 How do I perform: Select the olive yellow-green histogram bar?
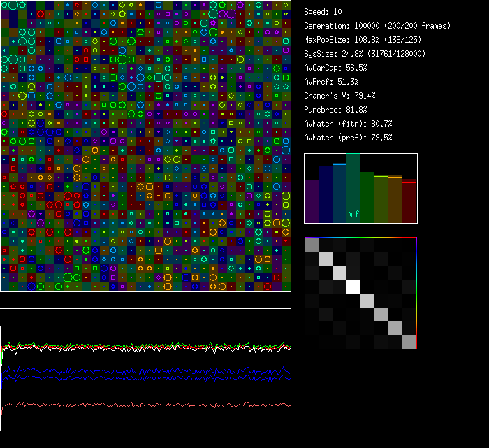click(x=381, y=199)
